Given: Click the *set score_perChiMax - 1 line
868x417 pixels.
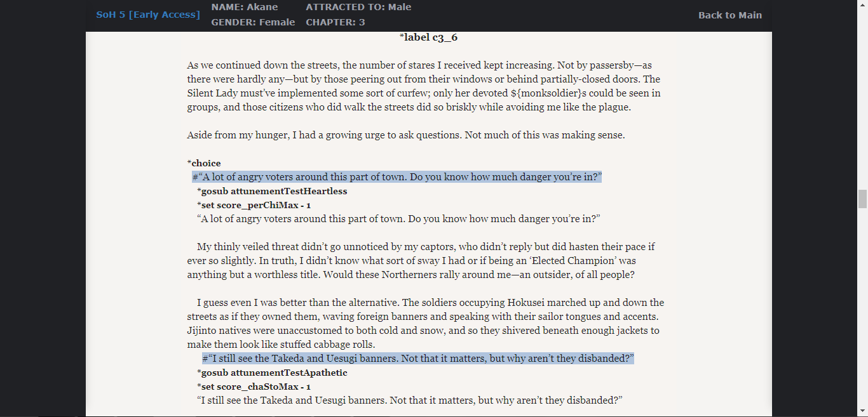Looking at the screenshot, I should point(254,205).
